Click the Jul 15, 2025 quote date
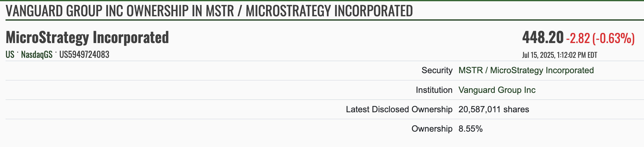The image size is (644, 147). pyautogui.click(x=539, y=55)
